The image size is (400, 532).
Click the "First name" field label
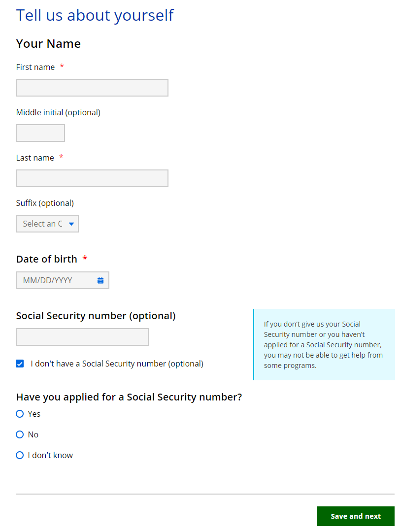[35, 67]
